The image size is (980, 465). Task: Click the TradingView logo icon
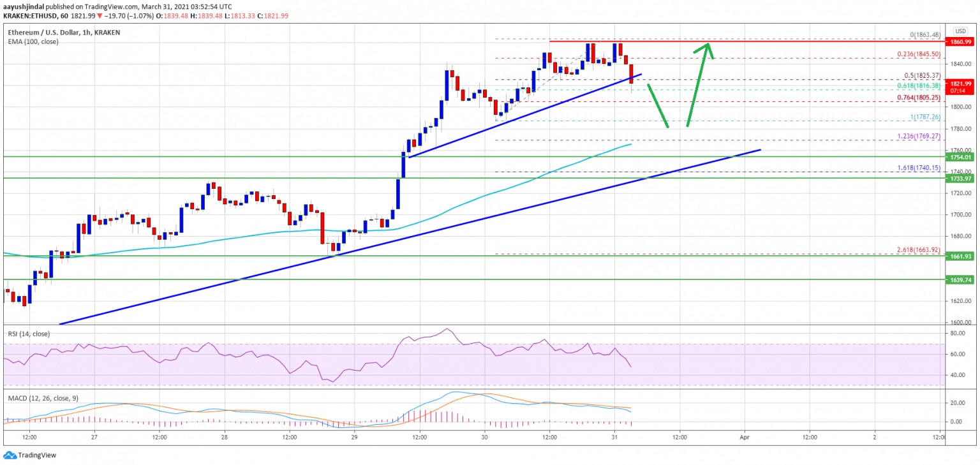point(9,455)
